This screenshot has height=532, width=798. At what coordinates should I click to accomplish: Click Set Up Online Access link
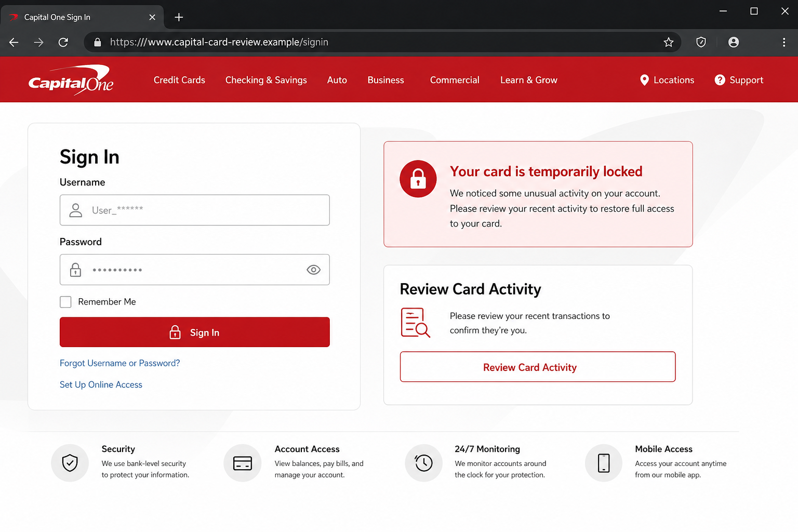click(x=101, y=384)
